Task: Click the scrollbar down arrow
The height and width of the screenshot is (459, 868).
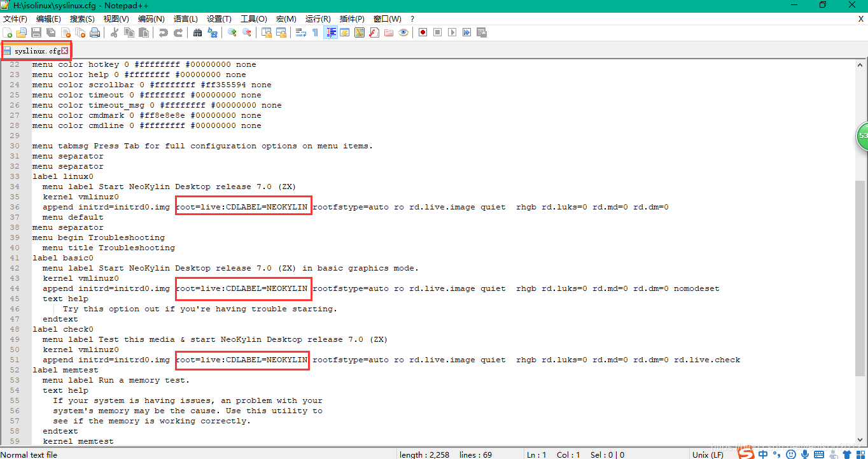Action: click(x=861, y=441)
